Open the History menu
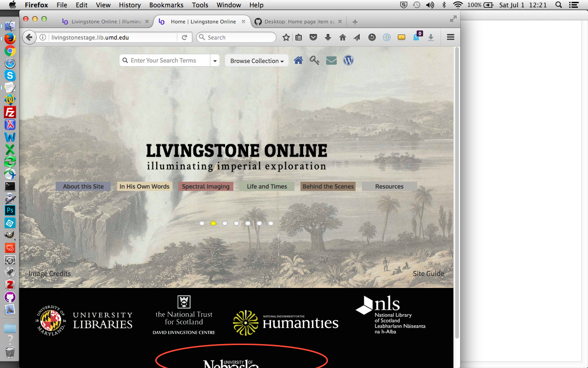Image resolution: width=588 pixels, height=368 pixels. 130,5
